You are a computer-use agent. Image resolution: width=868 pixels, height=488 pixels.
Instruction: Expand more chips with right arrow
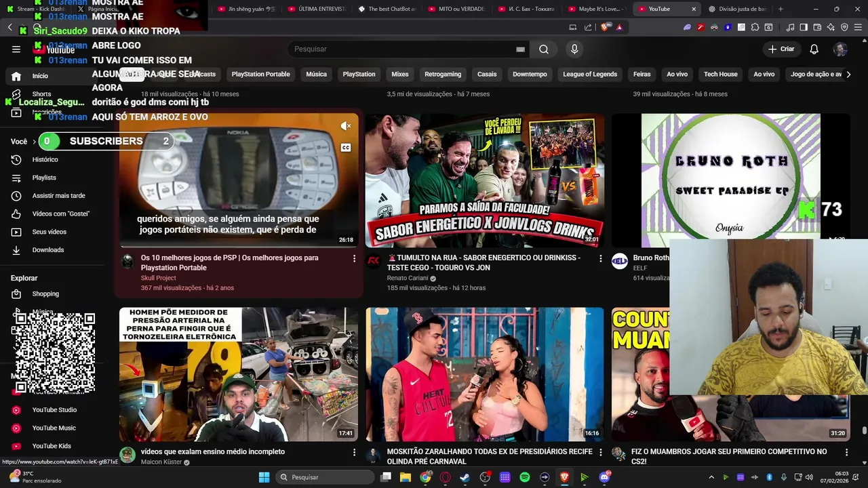(848, 75)
